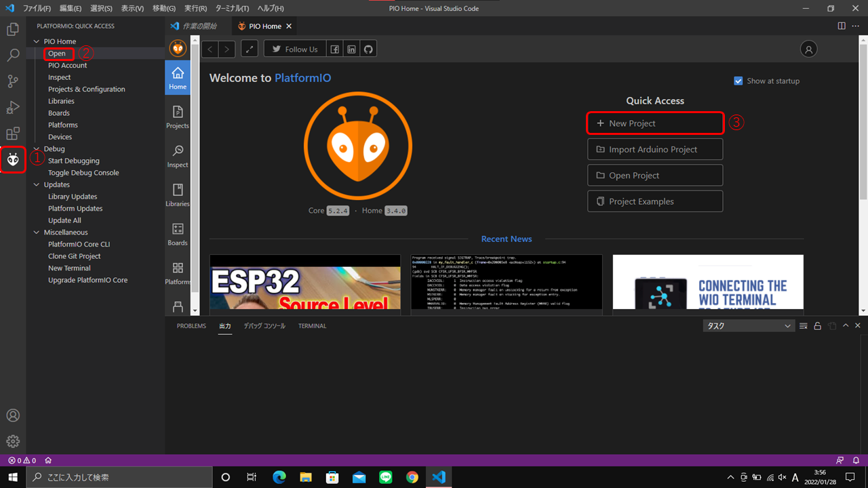Switch to デバッグ コンソール tab
The height and width of the screenshot is (488, 868).
point(264,326)
